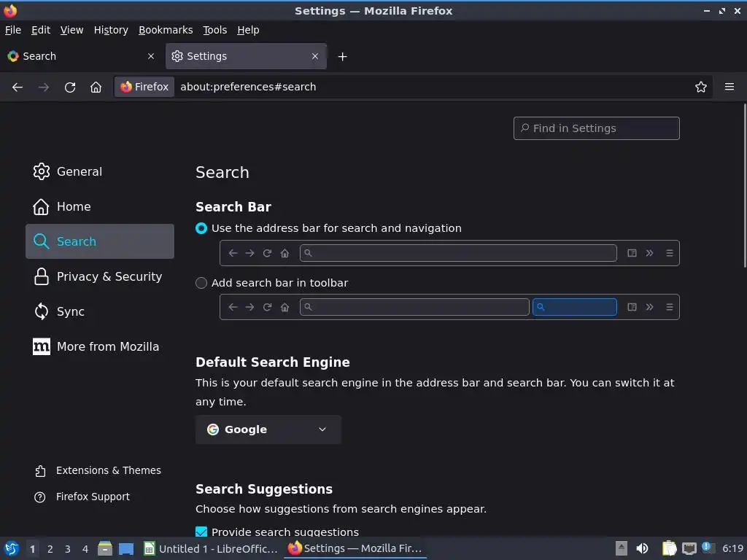Select the Search settings category
Viewport: 747px width, 560px height.
[x=99, y=241]
